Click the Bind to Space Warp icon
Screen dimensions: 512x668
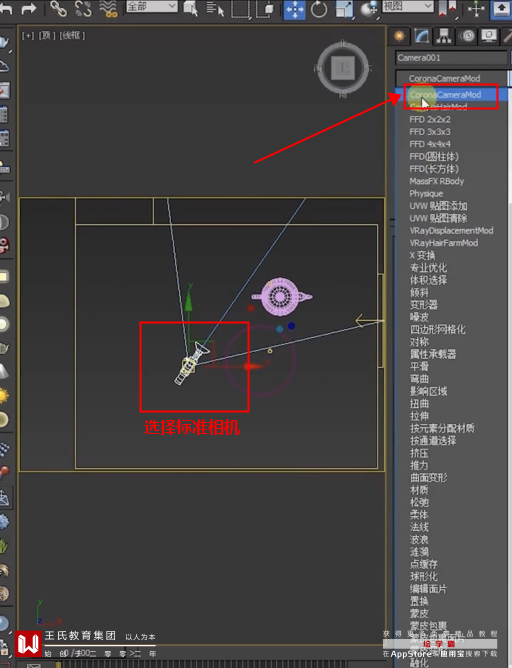pos(108,9)
